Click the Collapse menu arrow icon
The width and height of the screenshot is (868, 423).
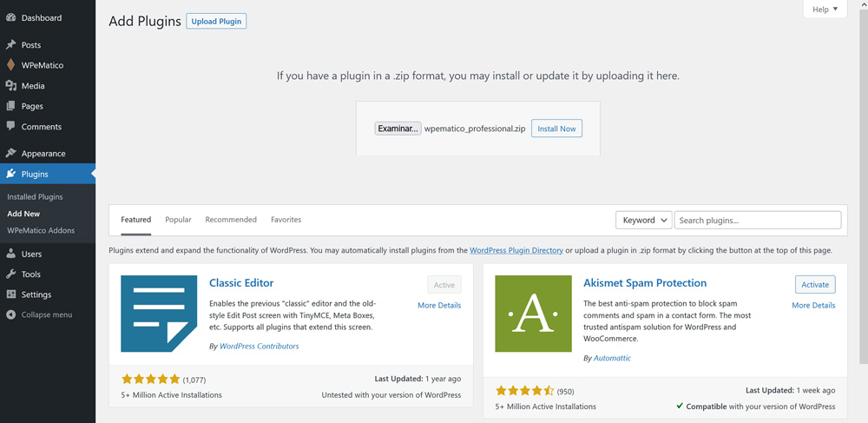(10, 314)
